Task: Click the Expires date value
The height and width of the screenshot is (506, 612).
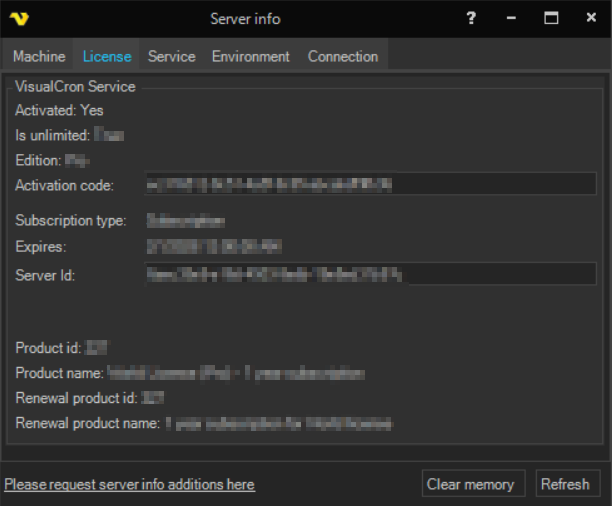Action: pyautogui.click(x=214, y=246)
